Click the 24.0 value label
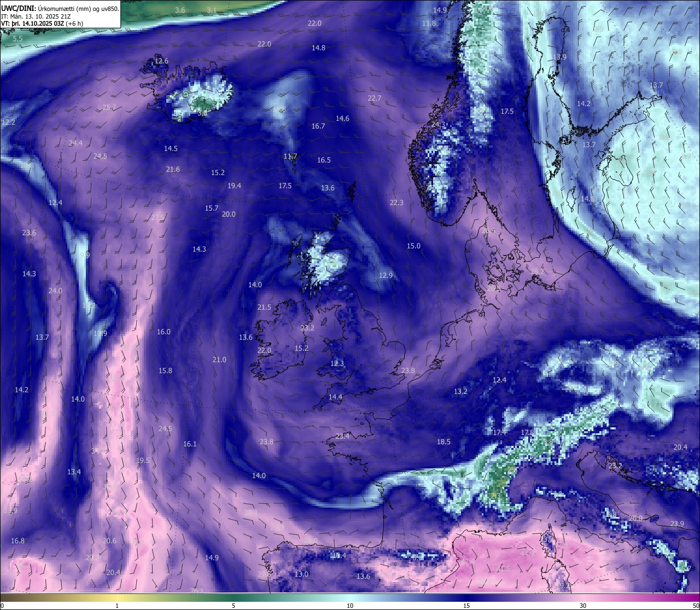This screenshot has width=700, height=610. (x=55, y=291)
